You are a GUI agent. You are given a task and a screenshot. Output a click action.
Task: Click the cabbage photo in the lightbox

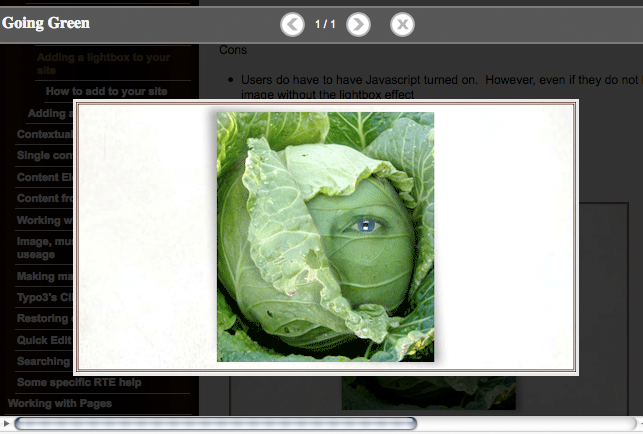coord(325,236)
